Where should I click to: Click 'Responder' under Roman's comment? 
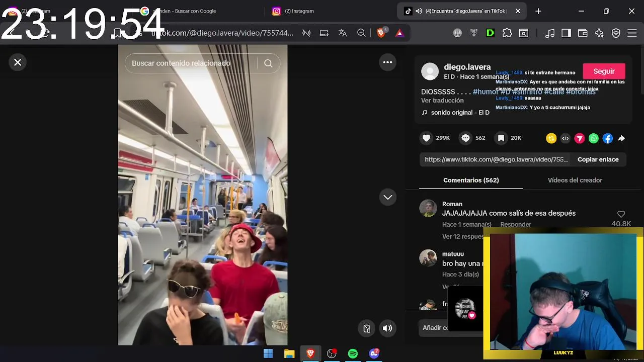pyautogui.click(x=516, y=225)
